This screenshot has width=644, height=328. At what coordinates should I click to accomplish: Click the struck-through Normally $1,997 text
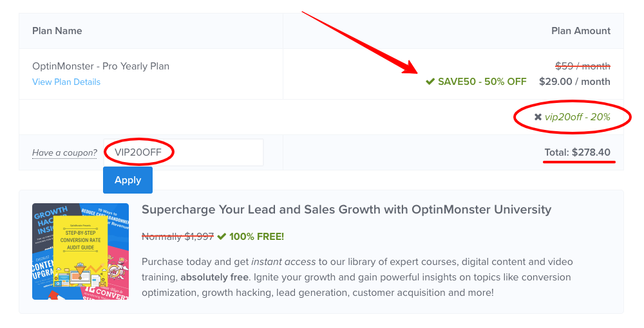click(x=178, y=237)
